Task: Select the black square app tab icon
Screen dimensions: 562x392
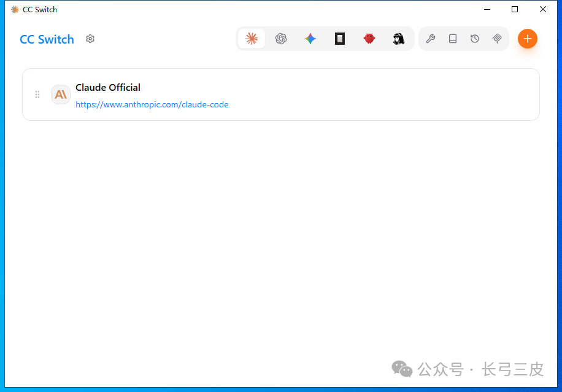Action: 340,39
